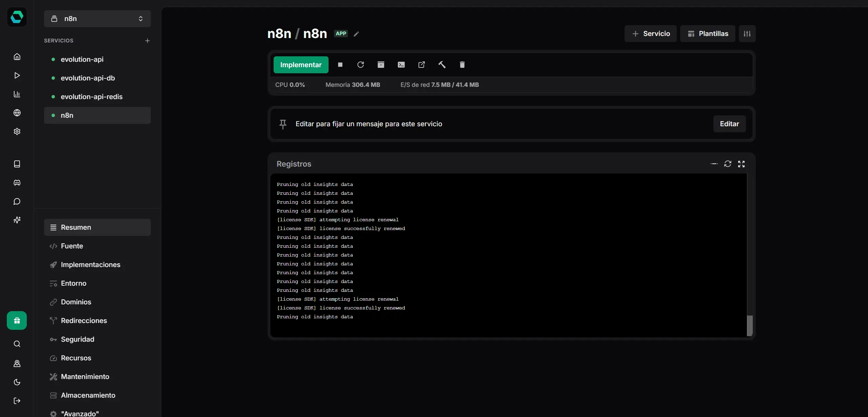
Task: Expand Registros logs to fullscreen
Action: pos(742,164)
